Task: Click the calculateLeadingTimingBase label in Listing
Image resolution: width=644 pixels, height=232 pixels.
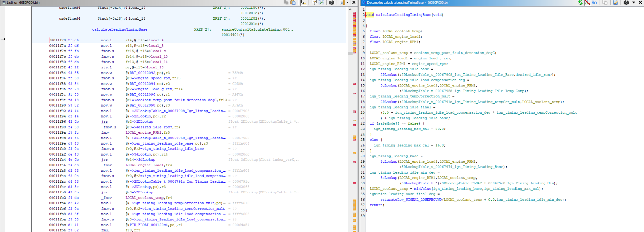Action: coord(119,29)
